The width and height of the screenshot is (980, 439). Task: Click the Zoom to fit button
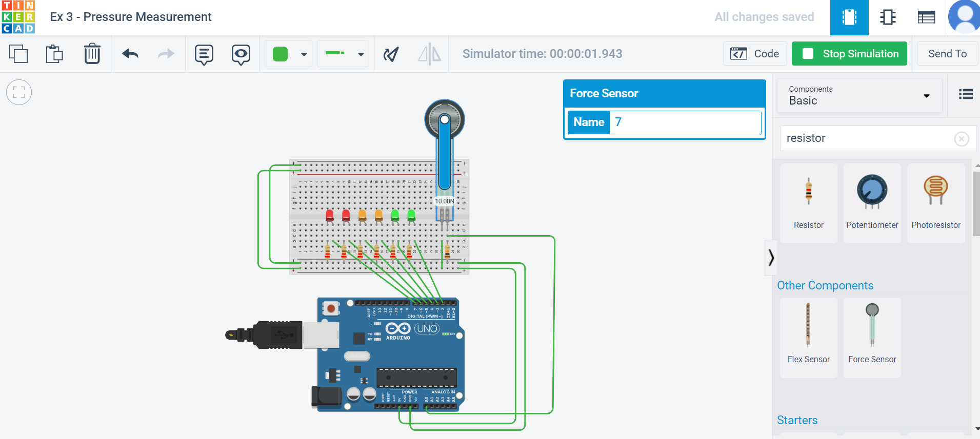point(19,92)
